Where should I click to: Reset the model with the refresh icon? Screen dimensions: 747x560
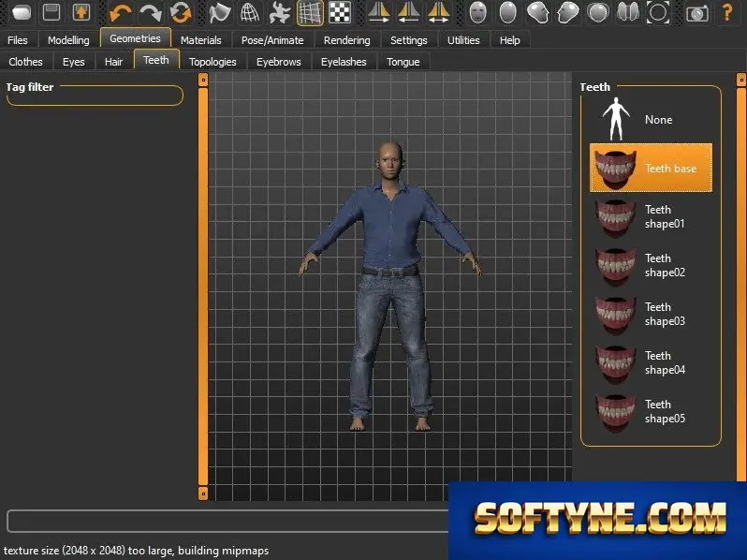[x=181, y=12]
